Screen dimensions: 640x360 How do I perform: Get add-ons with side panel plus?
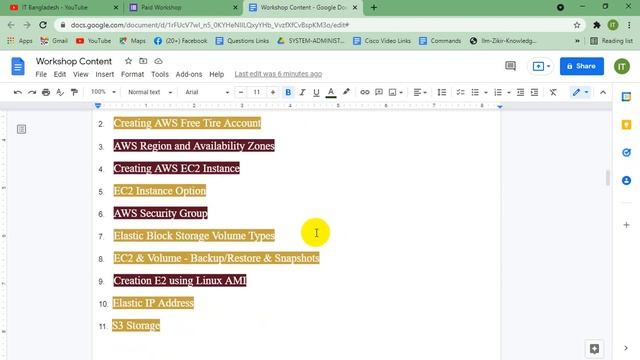[x=626, y=225]
